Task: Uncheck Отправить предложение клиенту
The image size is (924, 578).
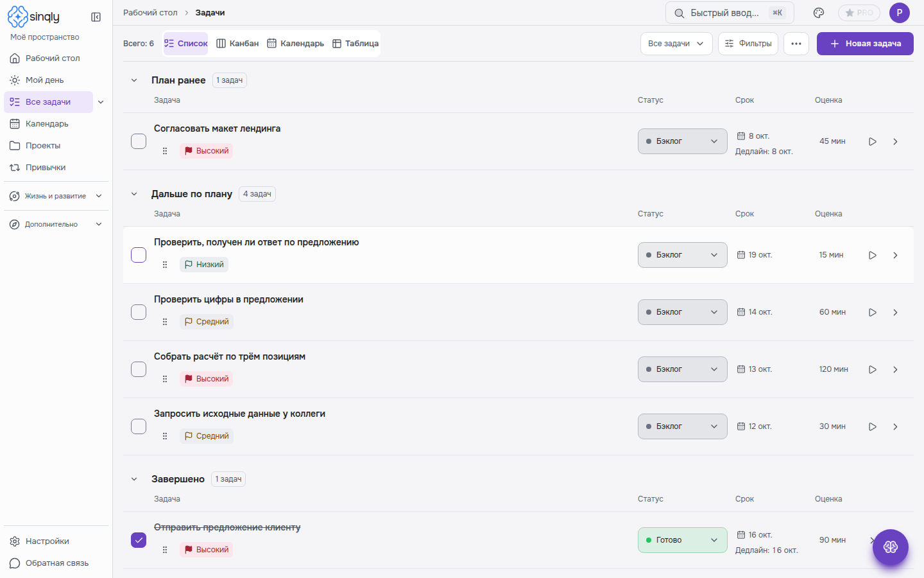Action: tap(139, 540)
